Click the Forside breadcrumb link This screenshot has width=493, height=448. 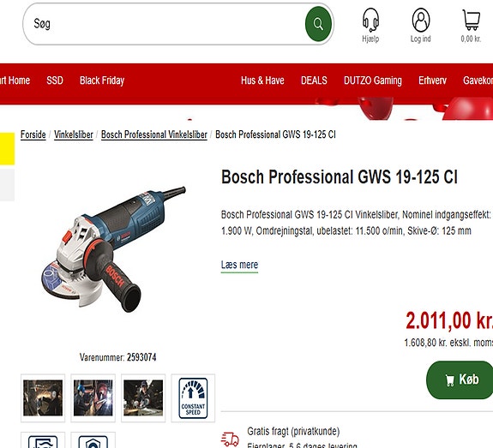(33, 134)
